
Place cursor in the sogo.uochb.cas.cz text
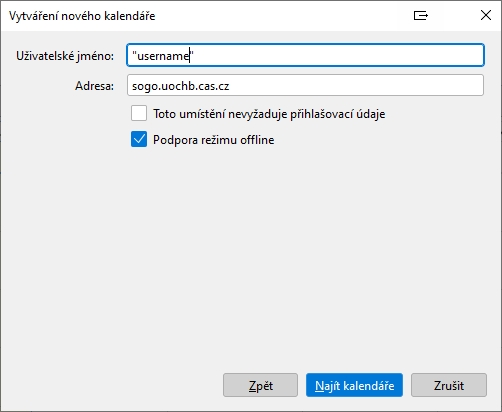tap(180, 86)
